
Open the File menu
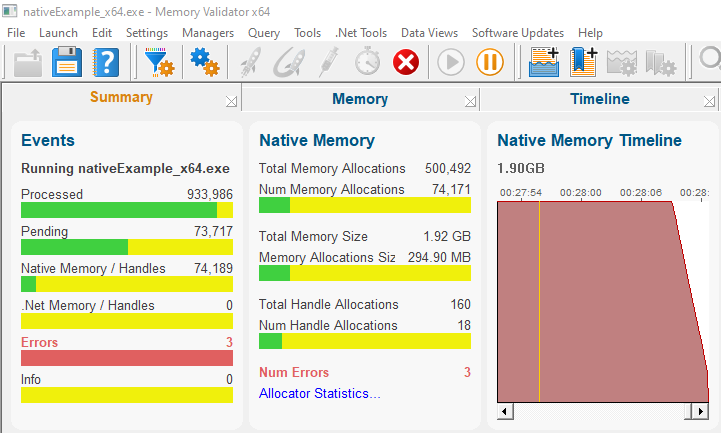point(16,33)
